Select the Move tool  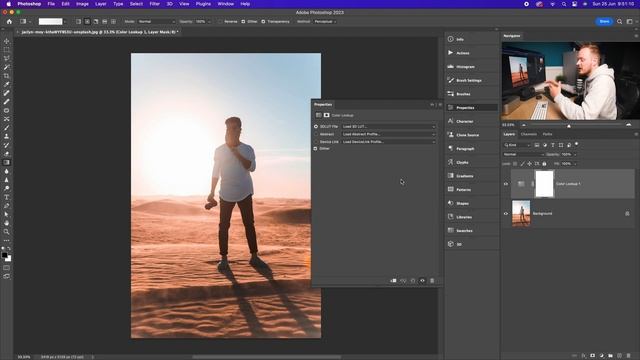click(x=7, y=41)
